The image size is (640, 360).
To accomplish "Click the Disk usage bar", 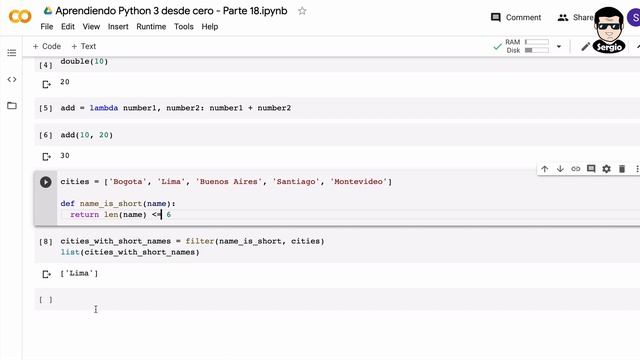I will pos(537,50).
